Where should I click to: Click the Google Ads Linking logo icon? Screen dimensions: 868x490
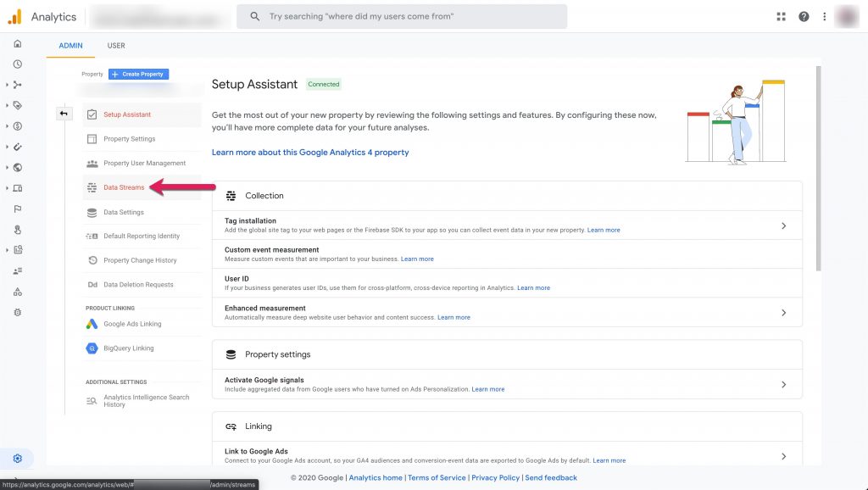92,324
